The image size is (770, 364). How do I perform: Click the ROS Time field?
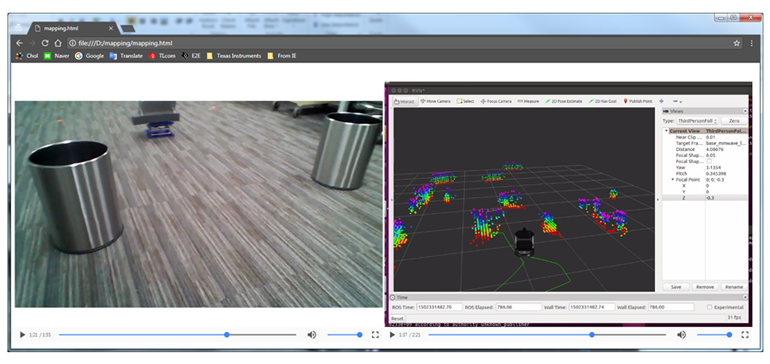(x=440, y=307)
